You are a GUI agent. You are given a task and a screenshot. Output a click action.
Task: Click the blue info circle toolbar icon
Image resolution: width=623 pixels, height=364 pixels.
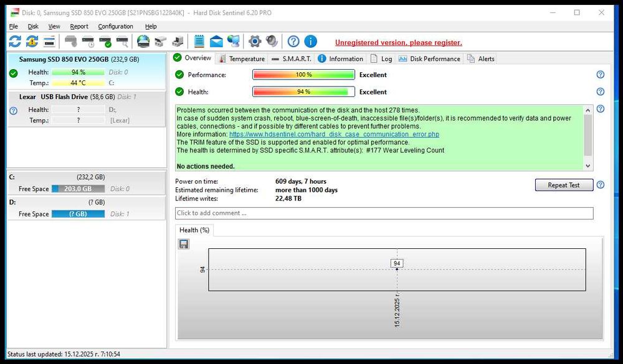tap(310, 41)
